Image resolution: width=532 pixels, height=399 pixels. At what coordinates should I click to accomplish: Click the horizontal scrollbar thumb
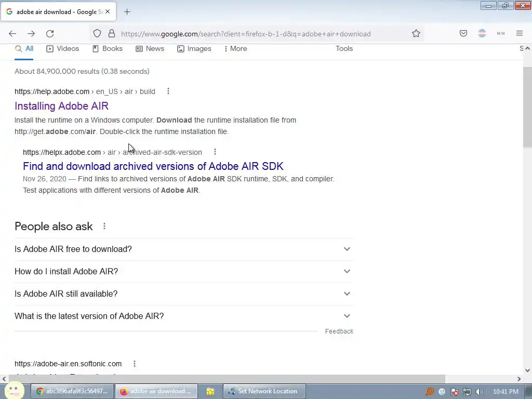(226, 379)
